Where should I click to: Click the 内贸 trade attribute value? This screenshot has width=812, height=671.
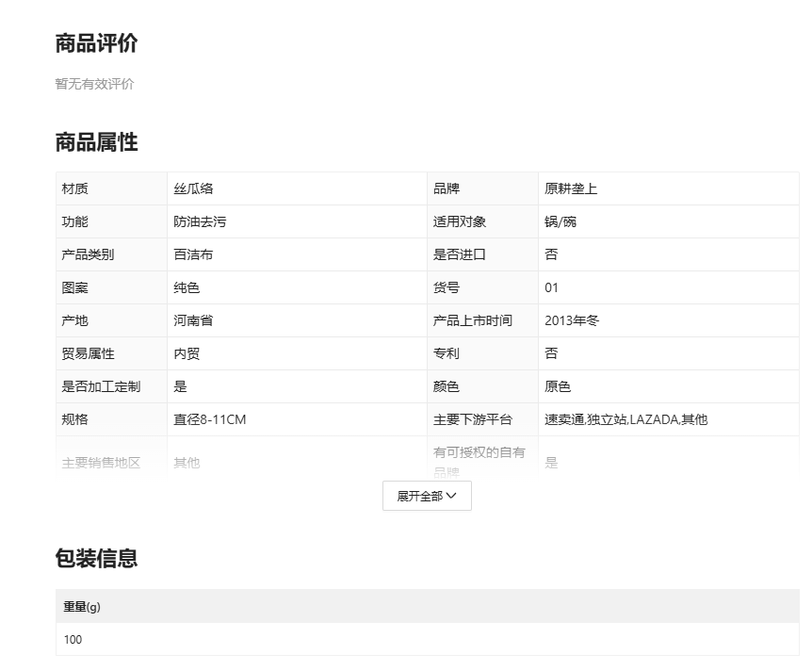click(x=187, y=353)
